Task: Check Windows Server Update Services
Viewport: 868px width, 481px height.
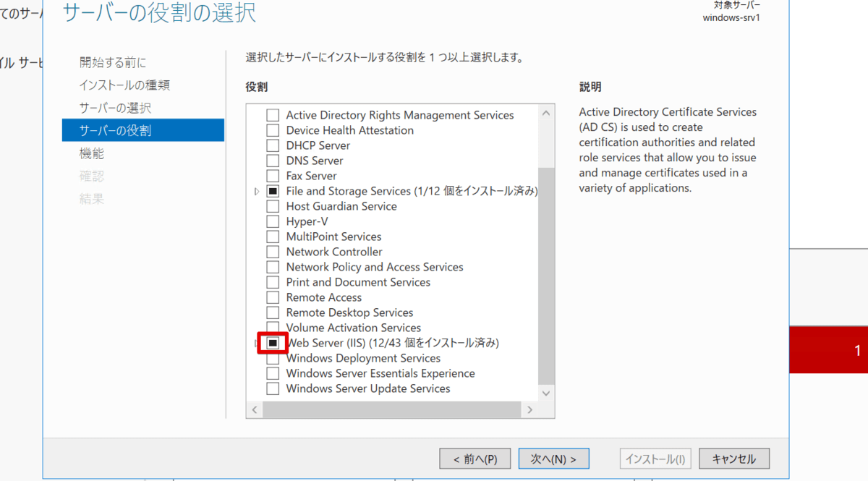Action: tap(273, 388)
